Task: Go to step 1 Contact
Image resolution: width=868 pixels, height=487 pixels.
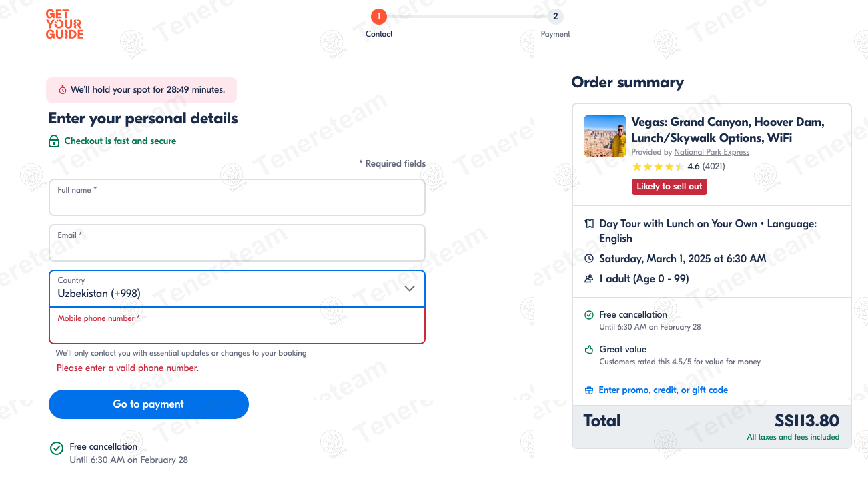Action: point(378,17)
